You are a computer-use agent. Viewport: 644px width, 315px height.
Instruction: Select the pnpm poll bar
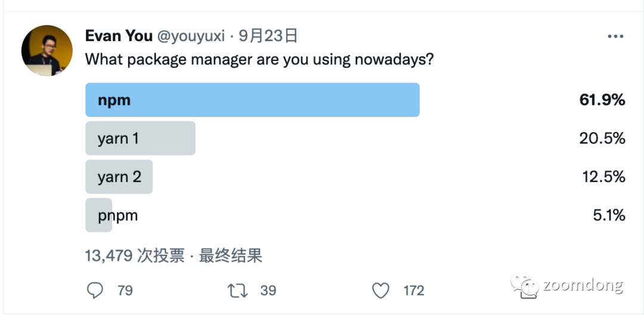pyautogui.click(x=98, y=215)
